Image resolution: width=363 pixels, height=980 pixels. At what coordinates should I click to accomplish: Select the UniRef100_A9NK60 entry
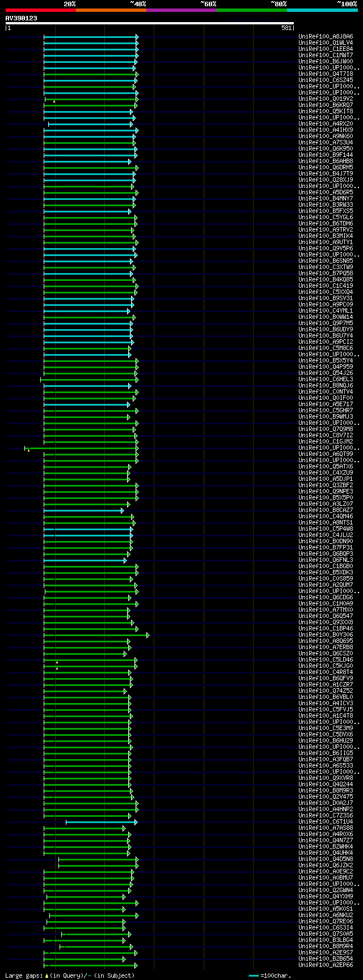tap(326, 137)
